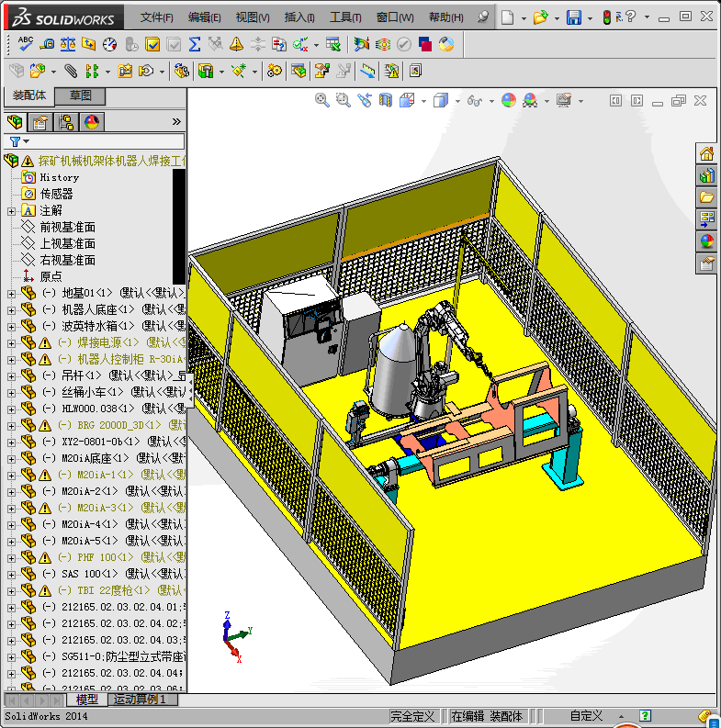Run the ABC spelling checker tool

[x=25, y=44]
